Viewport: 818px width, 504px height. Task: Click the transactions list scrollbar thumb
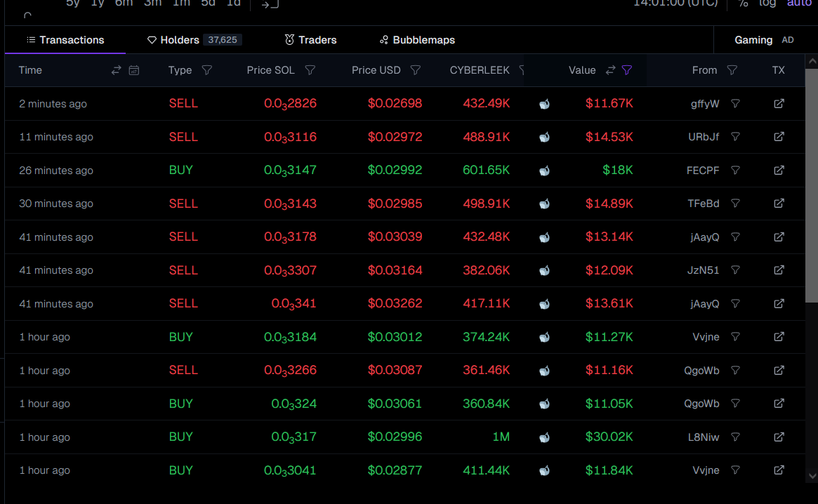812,185
